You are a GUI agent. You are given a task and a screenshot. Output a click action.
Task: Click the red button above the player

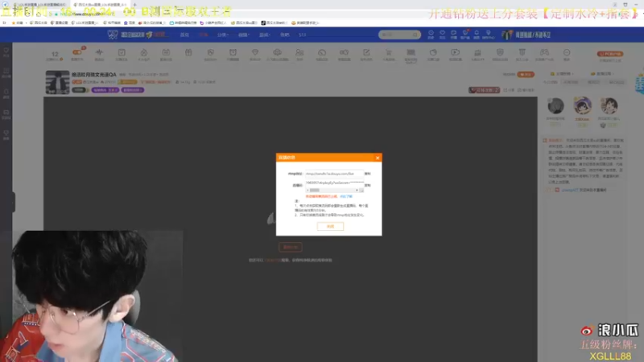click(485, 90)
